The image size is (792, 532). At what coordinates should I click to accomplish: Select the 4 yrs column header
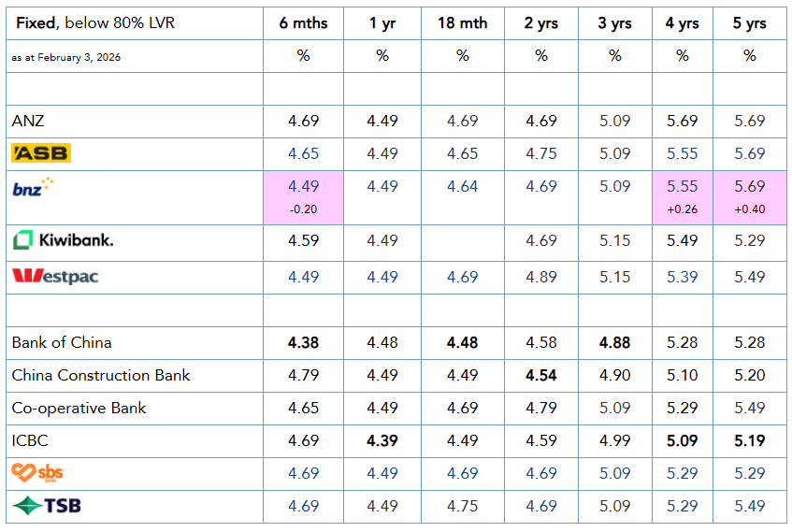[x=682, y=23]
